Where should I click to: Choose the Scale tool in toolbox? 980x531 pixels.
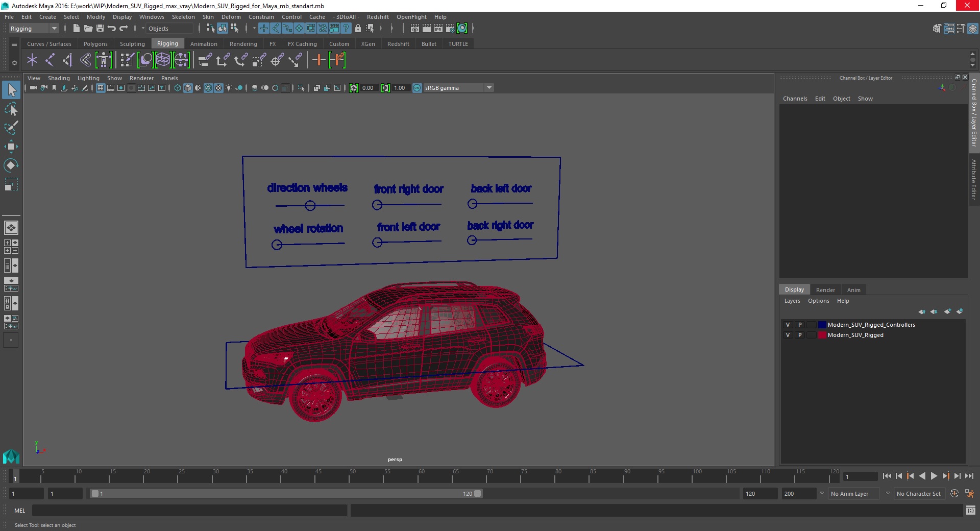[11, 184]
